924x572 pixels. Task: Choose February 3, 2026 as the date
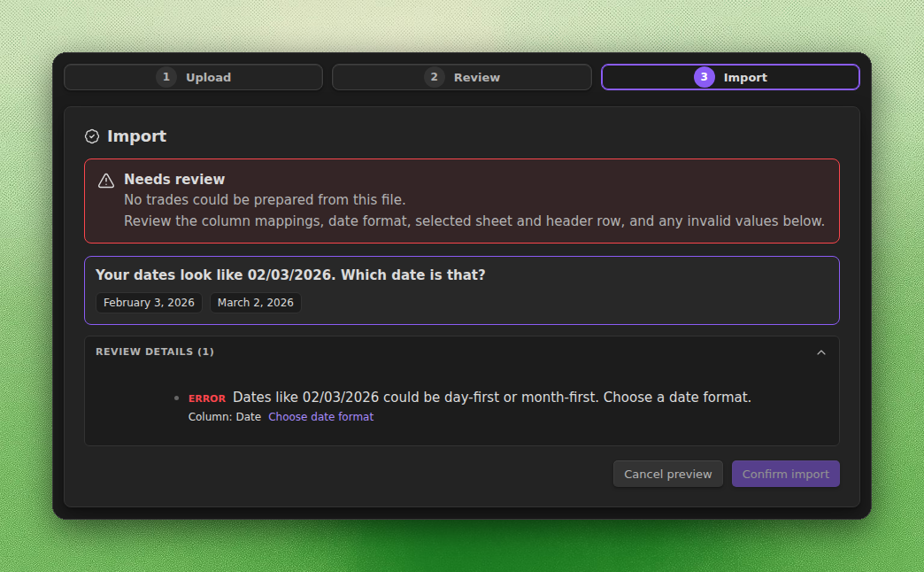(x=149, y=303)
